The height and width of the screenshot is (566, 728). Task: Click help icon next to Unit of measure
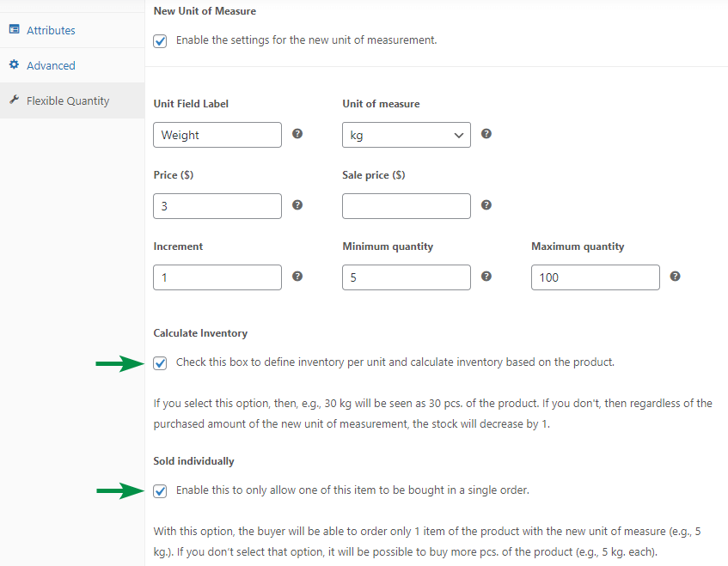coord(486,134)
